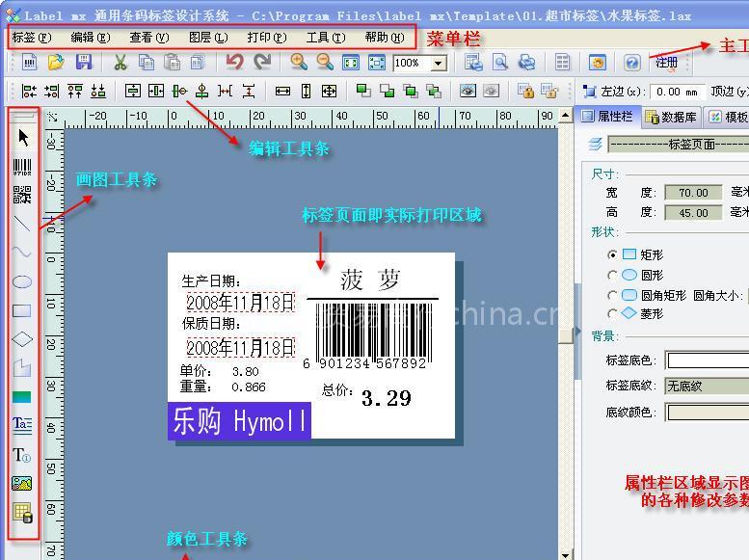This screenshot has height=560, width=749.
Task: Click the lock object icon
Action: [x=526, y=91]
